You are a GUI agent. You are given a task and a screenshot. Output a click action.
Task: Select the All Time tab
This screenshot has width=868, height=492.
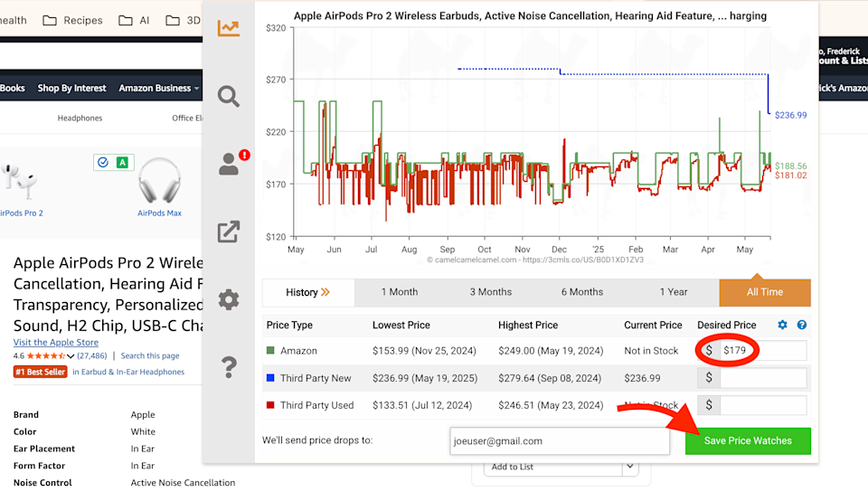coord(765,292)
